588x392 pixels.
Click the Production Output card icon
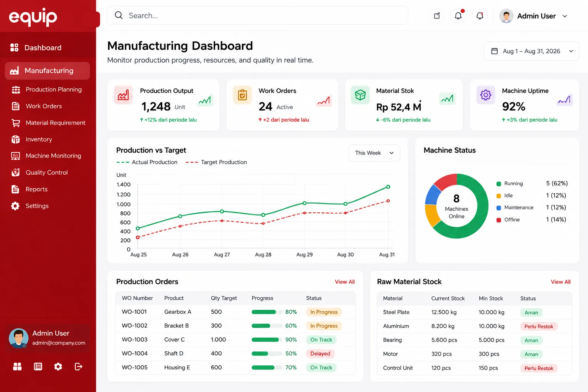(x=123, y=95)
